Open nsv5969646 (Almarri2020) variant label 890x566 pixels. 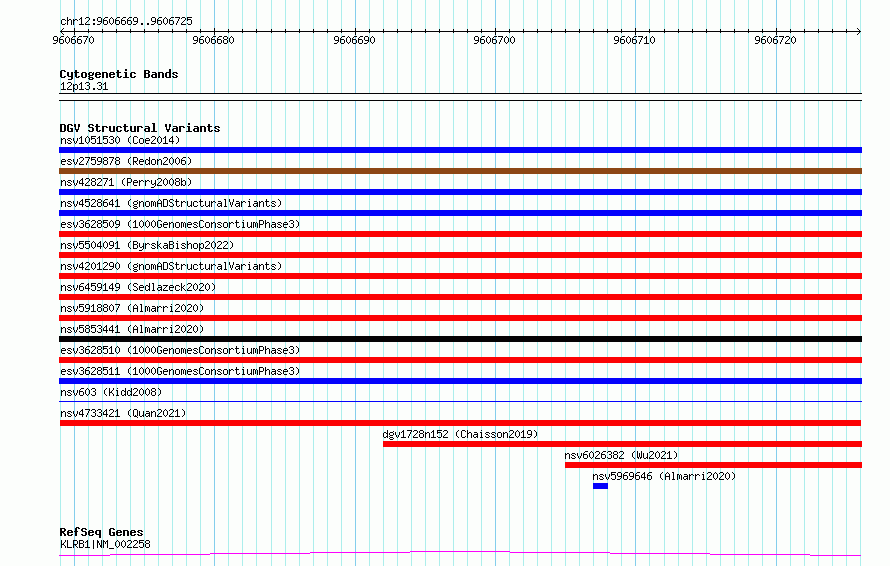(664, 476)
